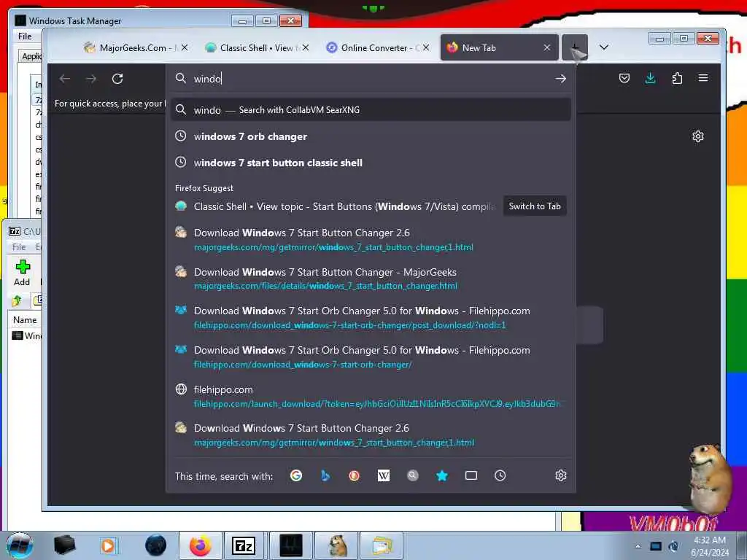Image resolution: width=747 pixels, height=560 pixels.
Task: Open new tab page personalize gear
Action: pos(698,136)
